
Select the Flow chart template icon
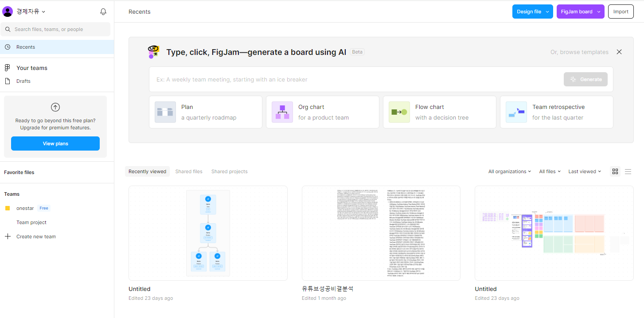(399, 112)
